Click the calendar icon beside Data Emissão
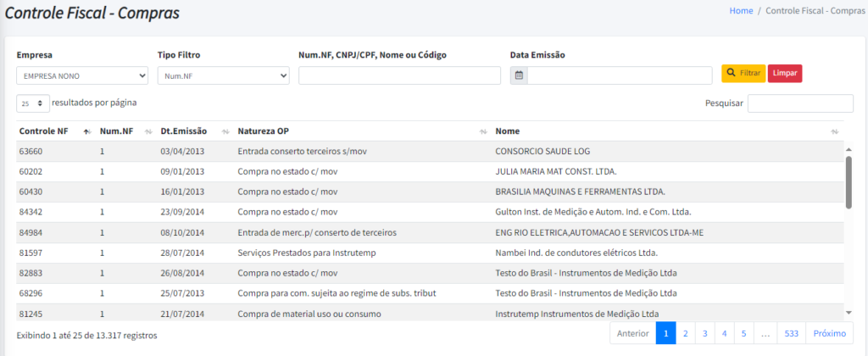 tap(519, 75)
